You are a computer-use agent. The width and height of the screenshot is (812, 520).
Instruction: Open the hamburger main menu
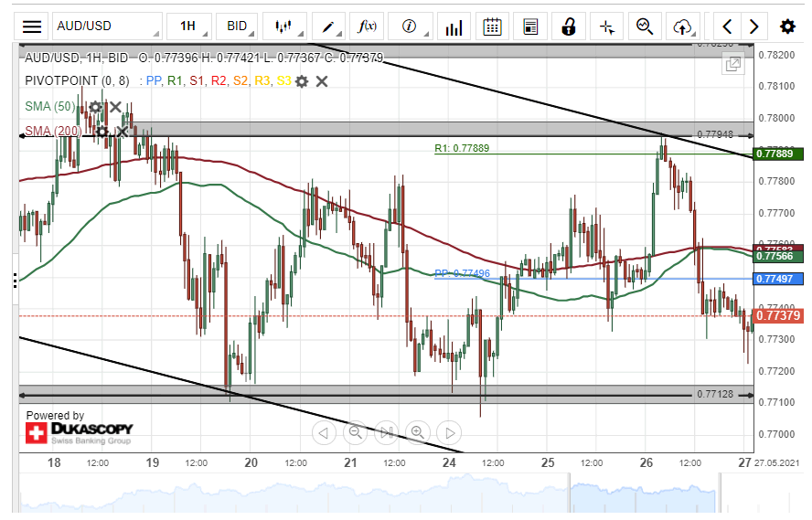pos(32,26)
